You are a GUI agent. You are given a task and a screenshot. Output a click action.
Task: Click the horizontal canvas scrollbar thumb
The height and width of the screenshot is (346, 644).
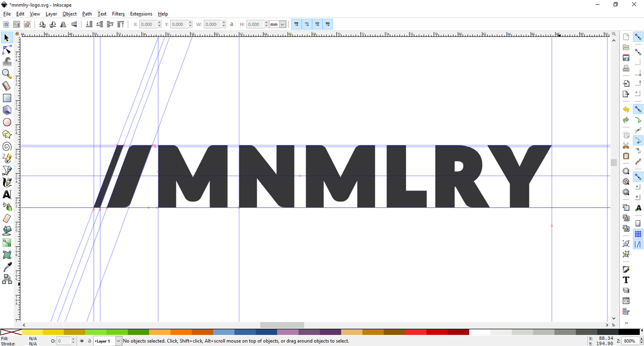[x=282, y=325]
